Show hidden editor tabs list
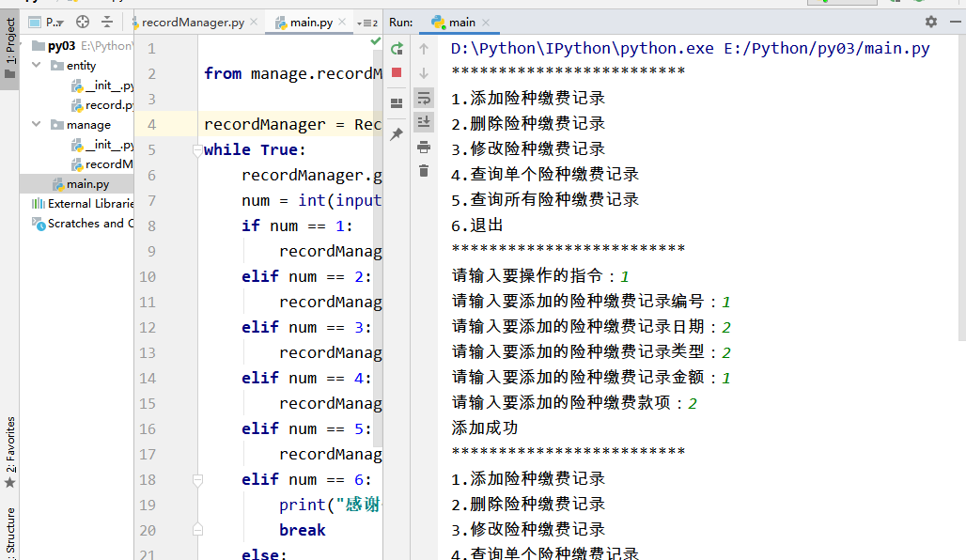 [367, 23]
